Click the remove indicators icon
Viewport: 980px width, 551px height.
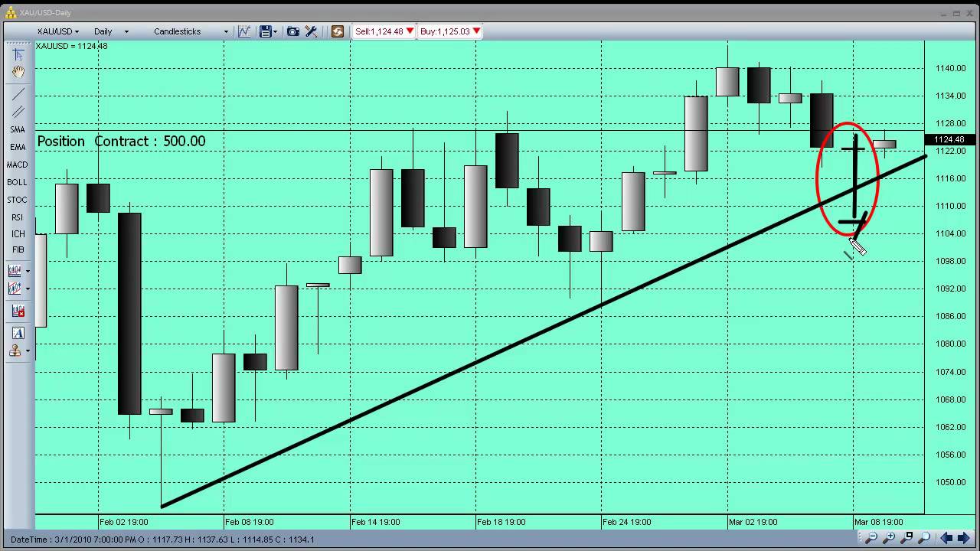tap(18, 311)
